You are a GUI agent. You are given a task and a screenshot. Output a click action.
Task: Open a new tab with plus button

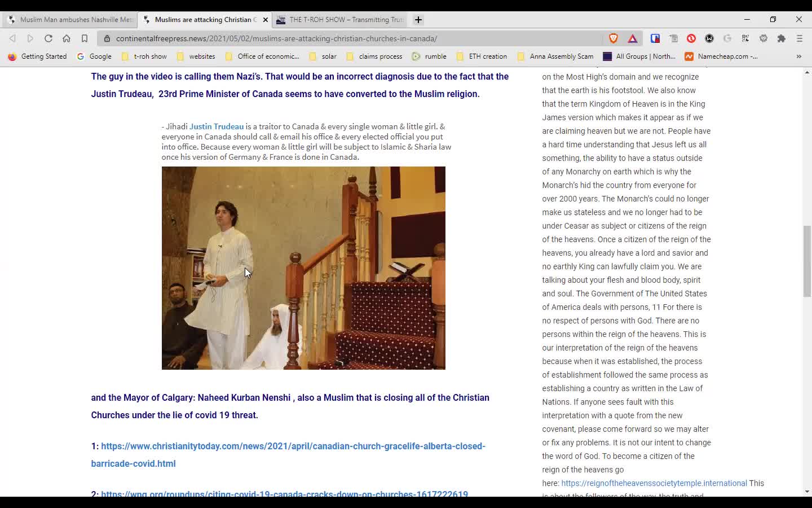(x=418, y=20)
